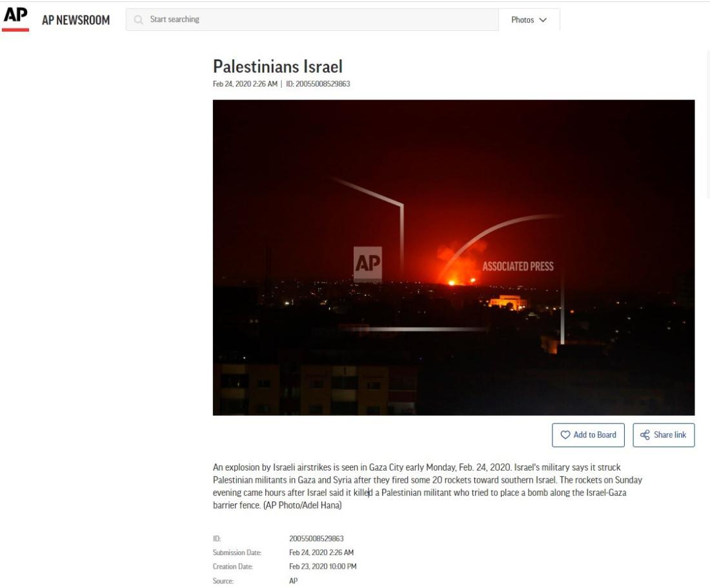Select the Photos search category

point(529,20)
